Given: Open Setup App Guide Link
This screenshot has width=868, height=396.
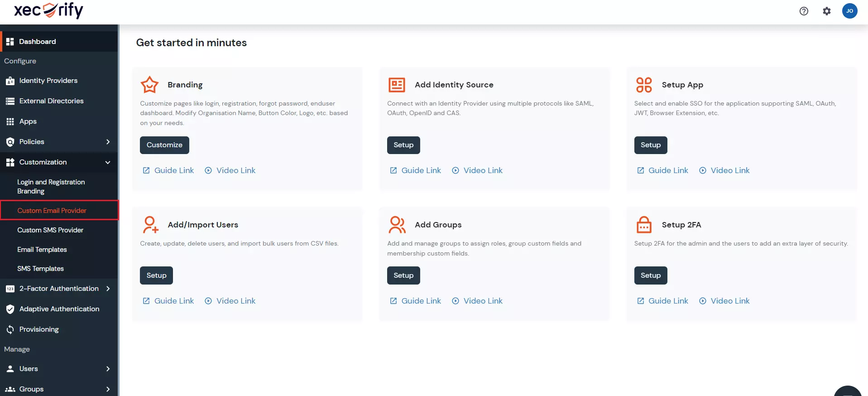Looking at the screenshot, I should pos(662,170).
